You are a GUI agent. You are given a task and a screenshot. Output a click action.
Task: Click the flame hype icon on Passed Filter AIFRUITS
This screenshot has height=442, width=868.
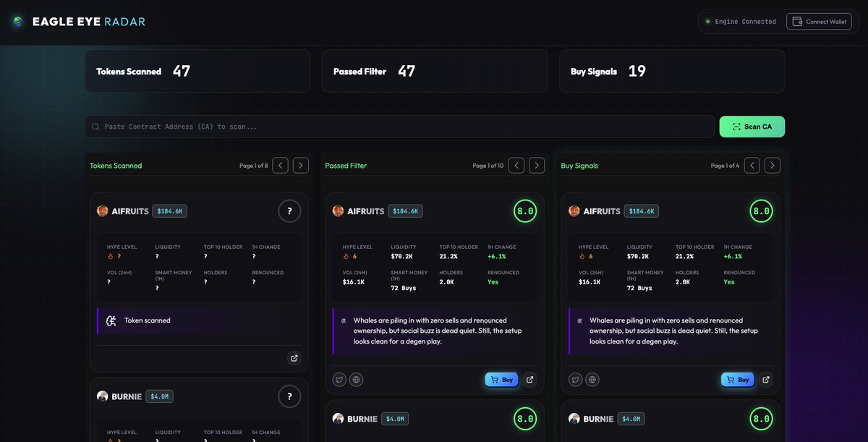(x=346, y=256)
